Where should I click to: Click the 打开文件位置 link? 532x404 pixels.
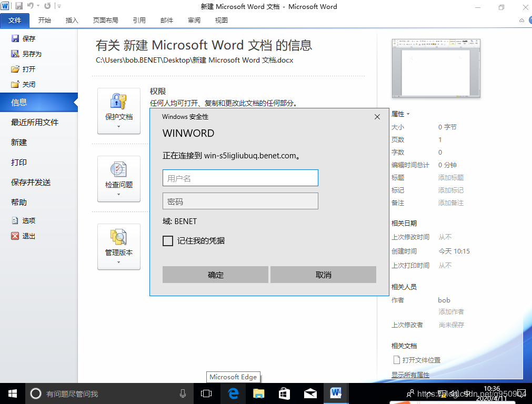tap(417, 360)
